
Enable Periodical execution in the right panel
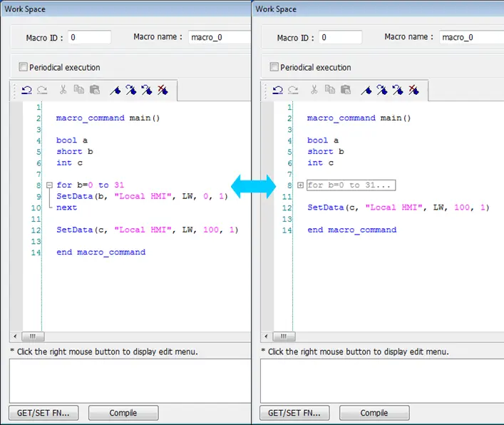pyautogui.click(x=274, y=67)
